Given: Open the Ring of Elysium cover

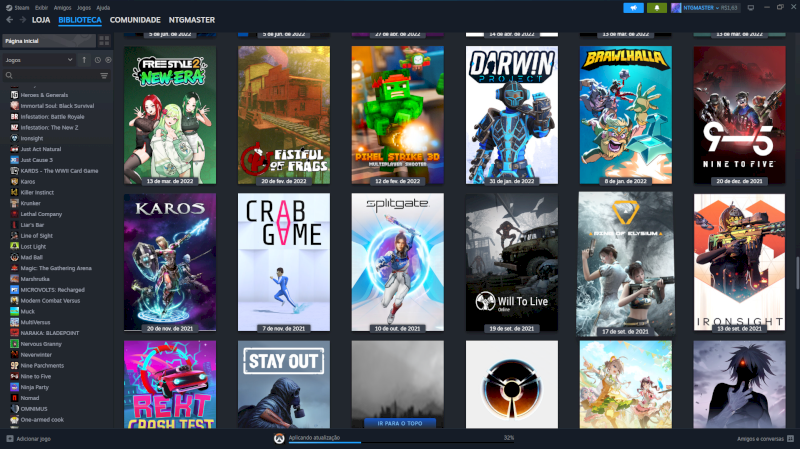Looking at the screenshot, I should pyautogui.click(x=626, y=264).
